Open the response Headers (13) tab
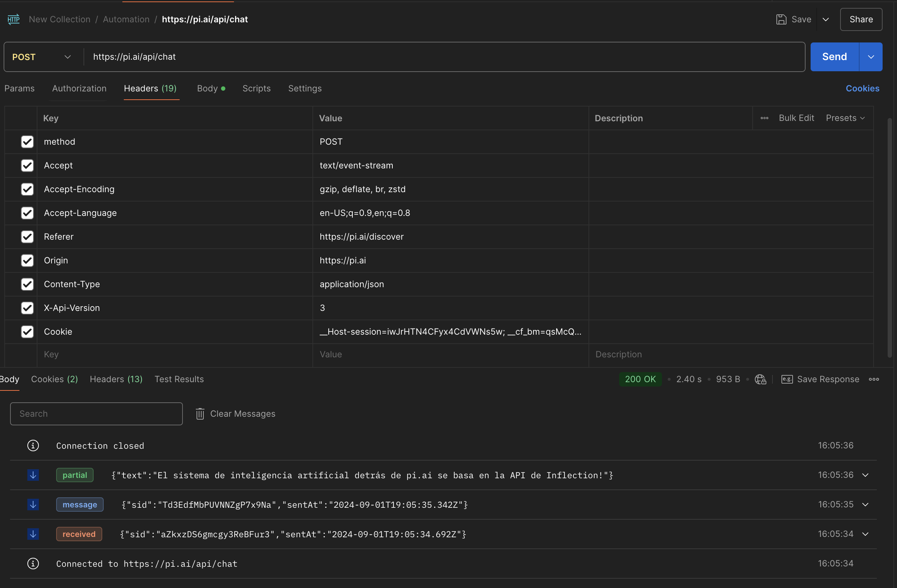 point(116,379)
